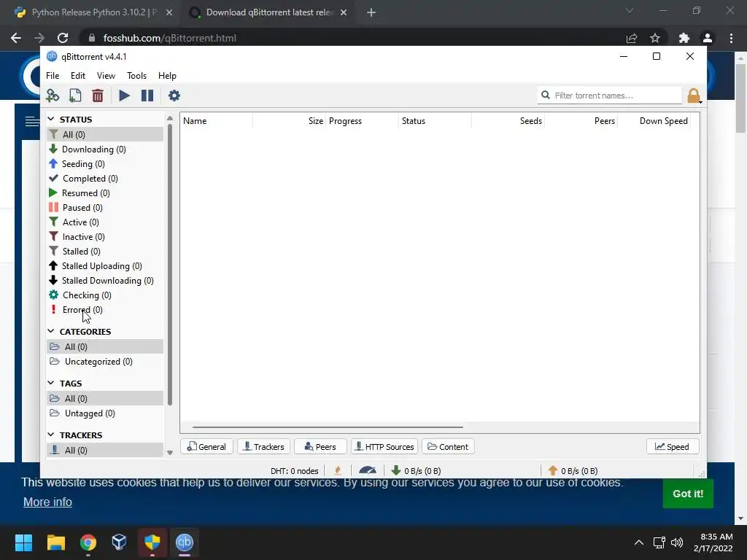Click the Resume play icon in toolbar
This screenshot has height=560, width=747.
tap(124, 96)
